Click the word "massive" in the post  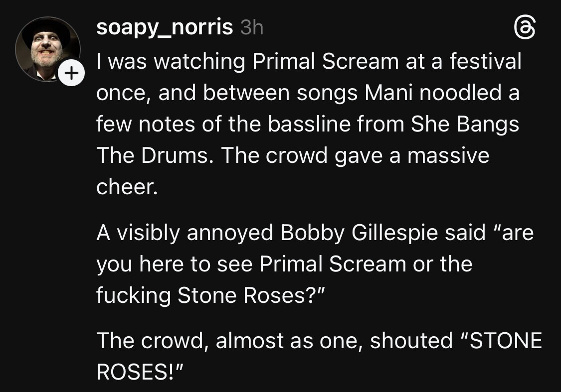coord(448,156)
